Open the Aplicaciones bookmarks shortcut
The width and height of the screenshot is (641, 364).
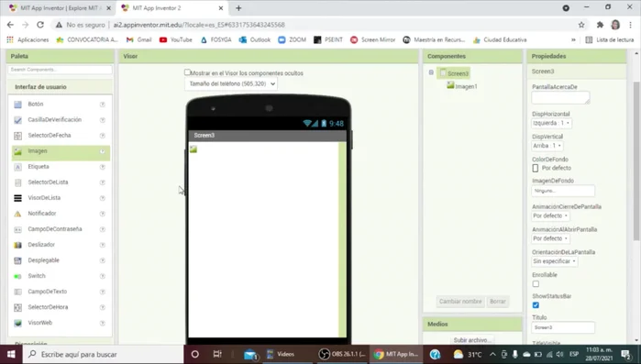pyautogui.click(x=28, y=40)
